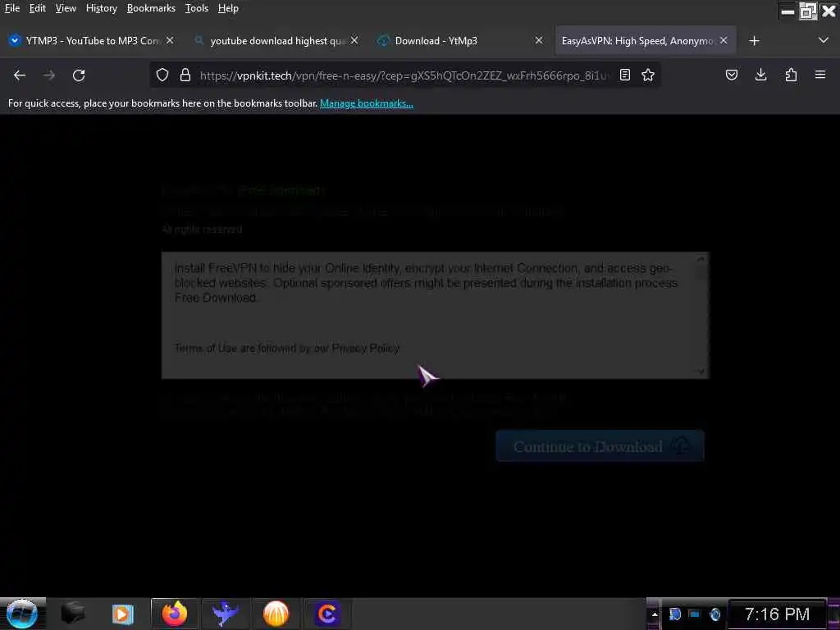Toggle reader view icon in address bar
The width and height of the screenshot is (840, 630).
pyautogui.click(x=624, y=75)
